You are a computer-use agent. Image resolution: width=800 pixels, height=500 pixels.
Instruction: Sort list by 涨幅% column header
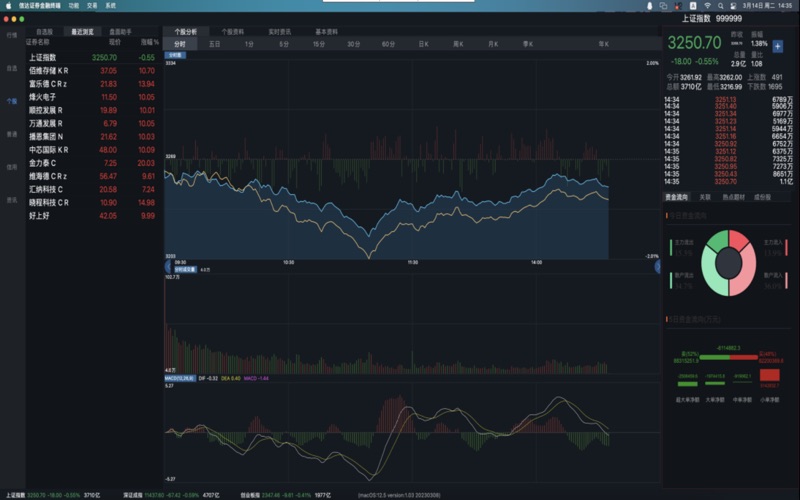148,44
